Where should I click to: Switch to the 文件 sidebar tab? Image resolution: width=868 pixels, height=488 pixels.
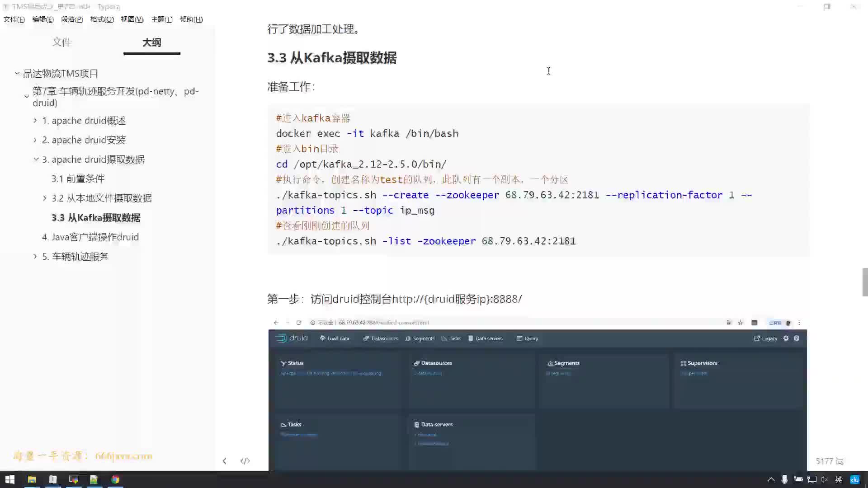click(x=61, y=42)
